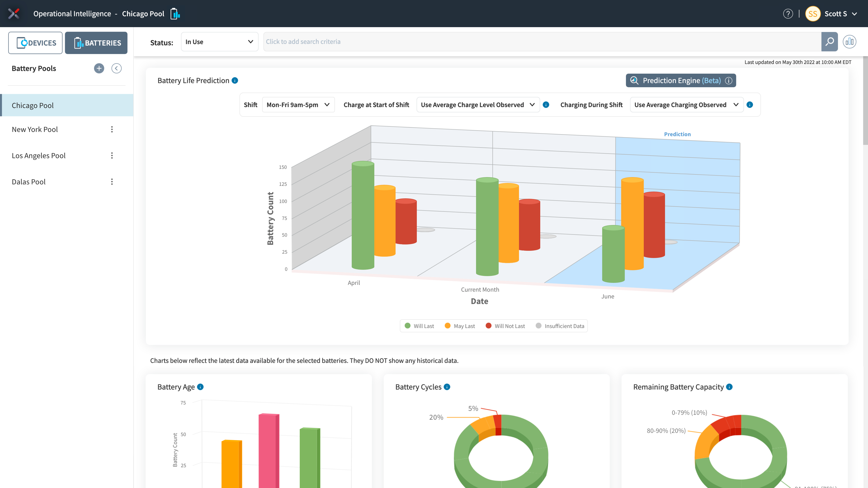Viewport: 868px width, 488px height.
Task: Click the June axis label
Action: (x=608, y=296)
